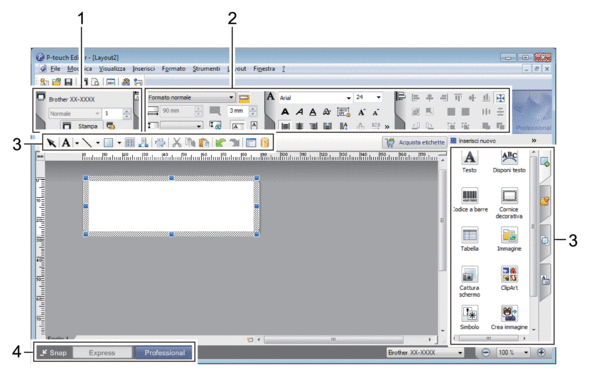Activate Snap mode
The height and width of the screenshot is (368, 594).
[x=54, y=353]
